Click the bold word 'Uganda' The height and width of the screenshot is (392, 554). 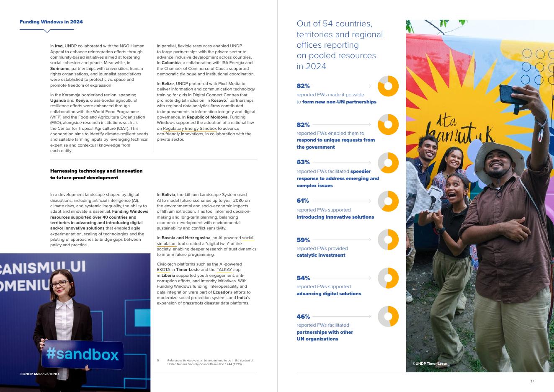tap(58, 101)
